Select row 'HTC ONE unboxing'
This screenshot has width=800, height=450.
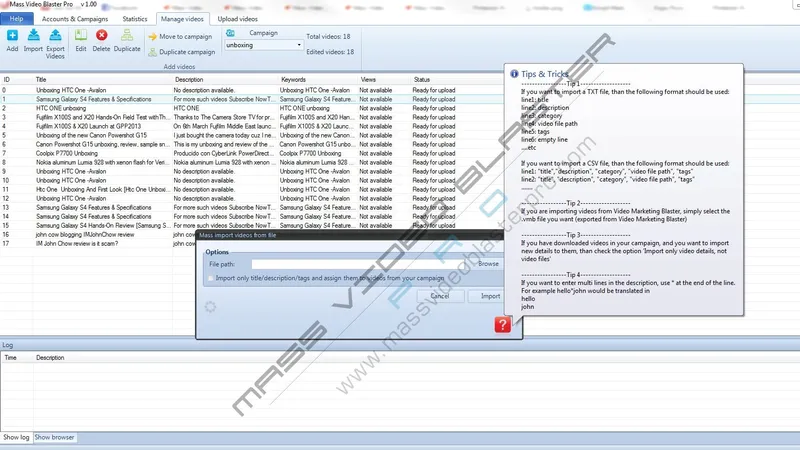250,108
